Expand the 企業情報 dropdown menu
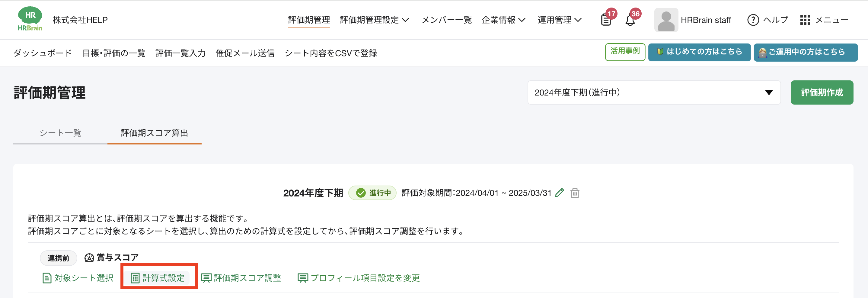This screenshot has width=868, height=298. 503,20
